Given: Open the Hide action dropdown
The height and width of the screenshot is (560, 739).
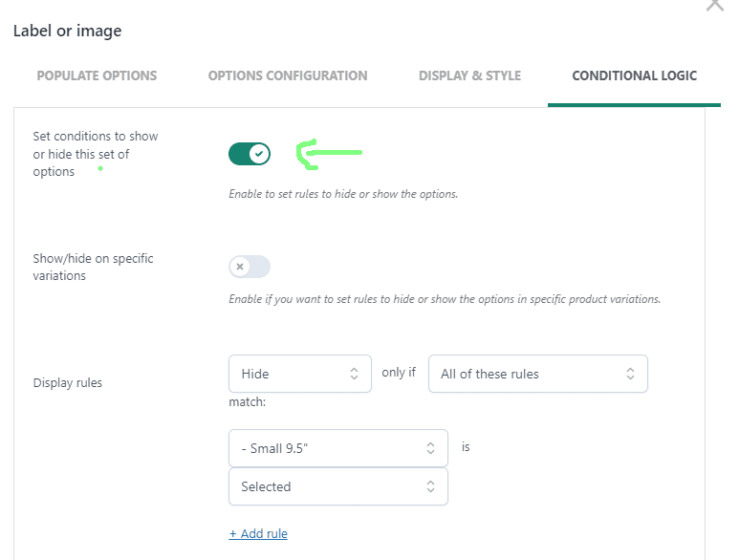Looking at the screenshot, I should pyautogui.click(x=300, y=374).
